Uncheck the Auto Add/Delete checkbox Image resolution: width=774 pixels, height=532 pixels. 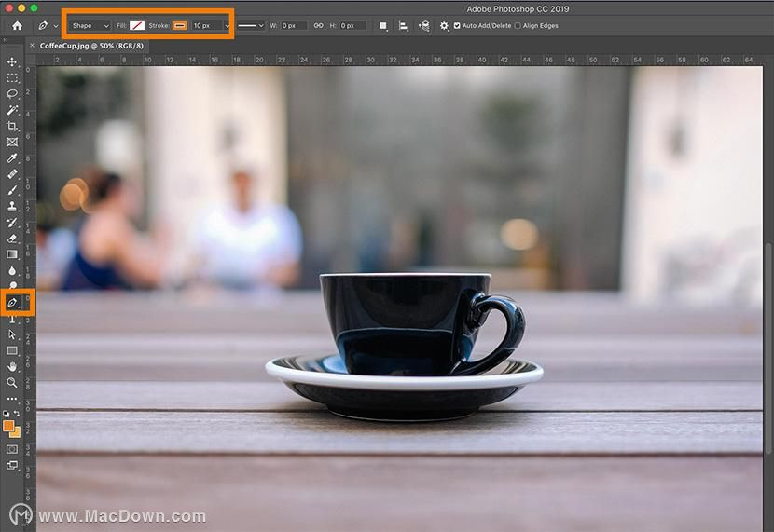tap(457, 26)
